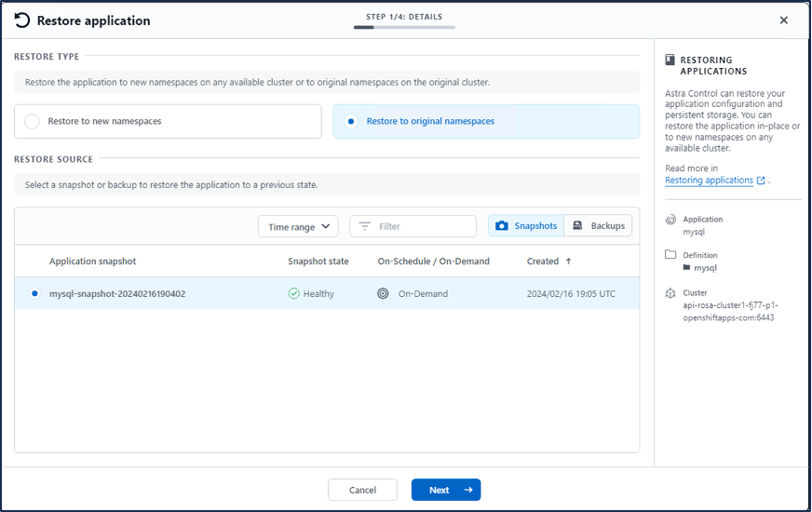Click the Cluster cube icon in sidebar
812x512 pixels.
point(670,293)
